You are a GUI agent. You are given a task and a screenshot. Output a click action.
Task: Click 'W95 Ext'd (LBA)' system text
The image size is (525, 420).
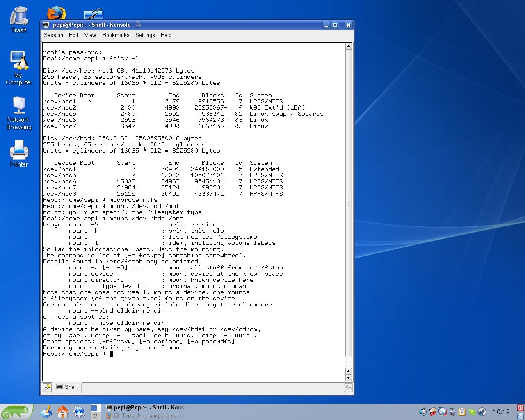point(277,107)
